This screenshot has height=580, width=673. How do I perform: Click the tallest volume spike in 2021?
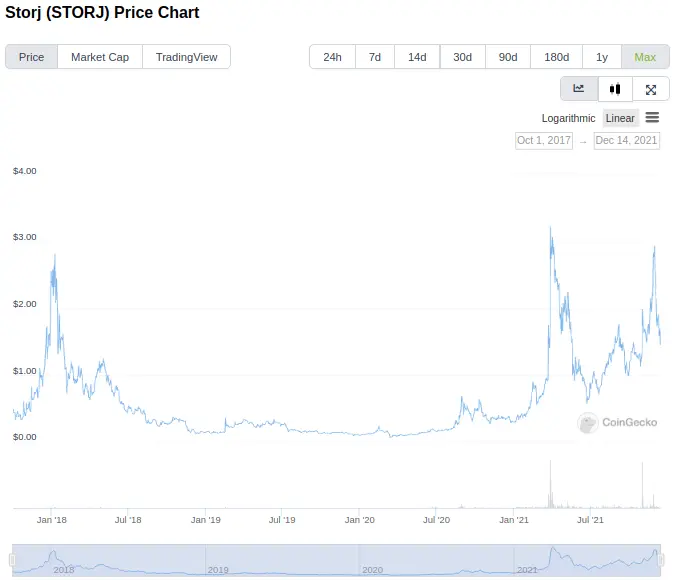tap(551, 484)
